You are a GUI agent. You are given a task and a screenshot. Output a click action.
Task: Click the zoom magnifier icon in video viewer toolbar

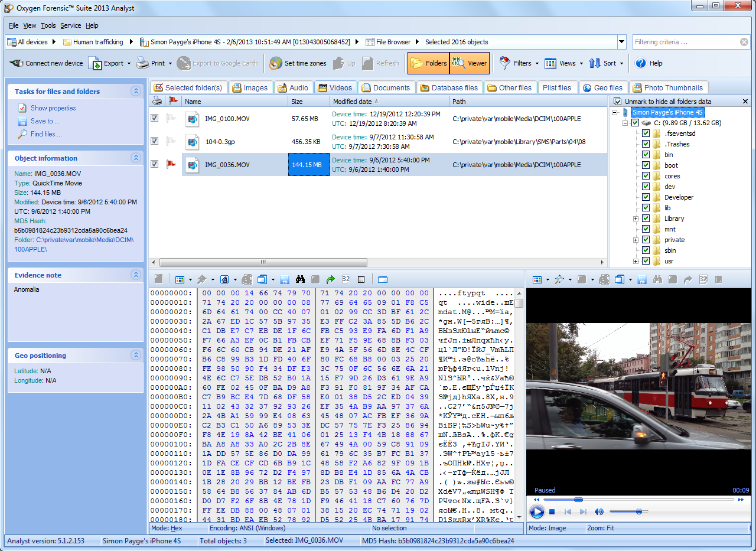(559, 279)
